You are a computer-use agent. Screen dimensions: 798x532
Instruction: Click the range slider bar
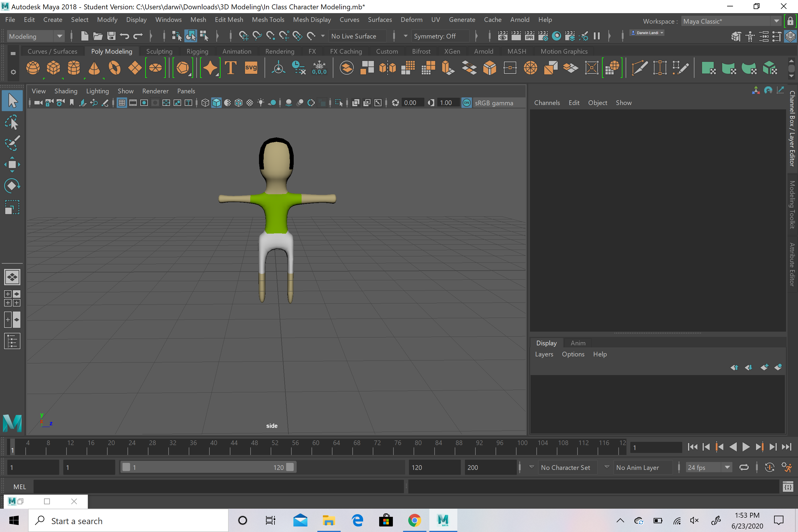tap(208, 468)
